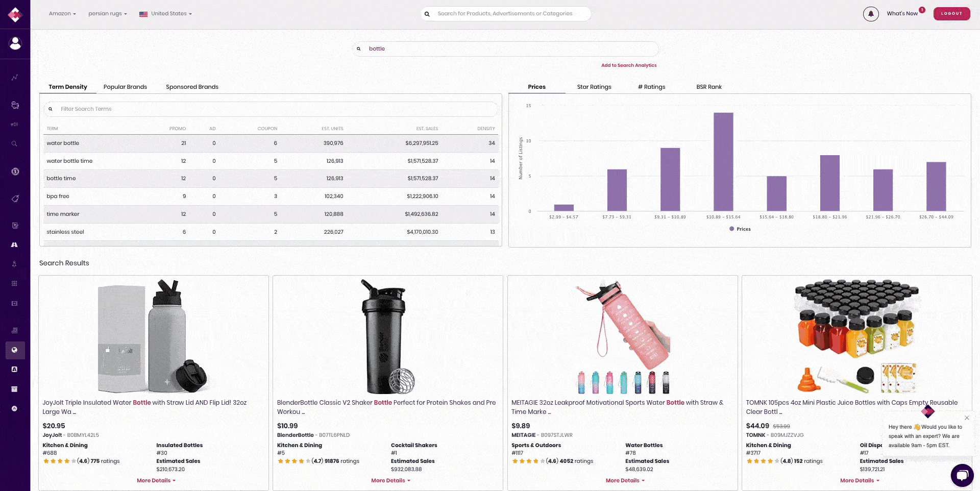Open the stacked list sidebar icon

click(15, 330)
